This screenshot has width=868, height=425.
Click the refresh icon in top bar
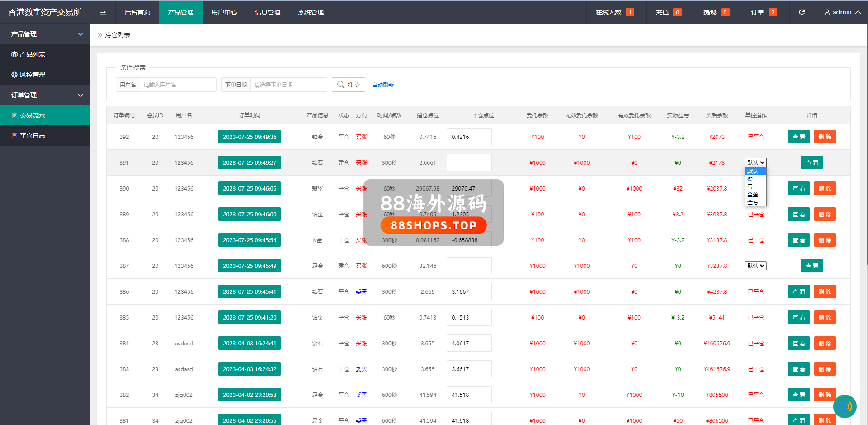coord(802,12)
